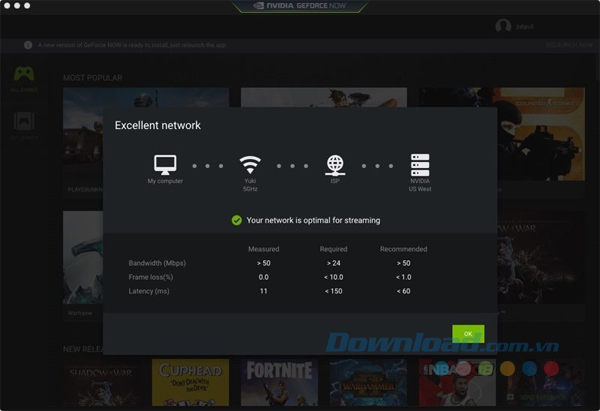This screenshot has width=600, height=411.
Task: Click measured frame loss value 0.0
Action: point(264,277)
